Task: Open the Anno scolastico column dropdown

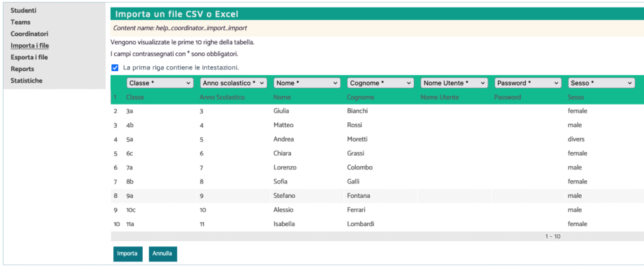Action: (x=233, y=83)
